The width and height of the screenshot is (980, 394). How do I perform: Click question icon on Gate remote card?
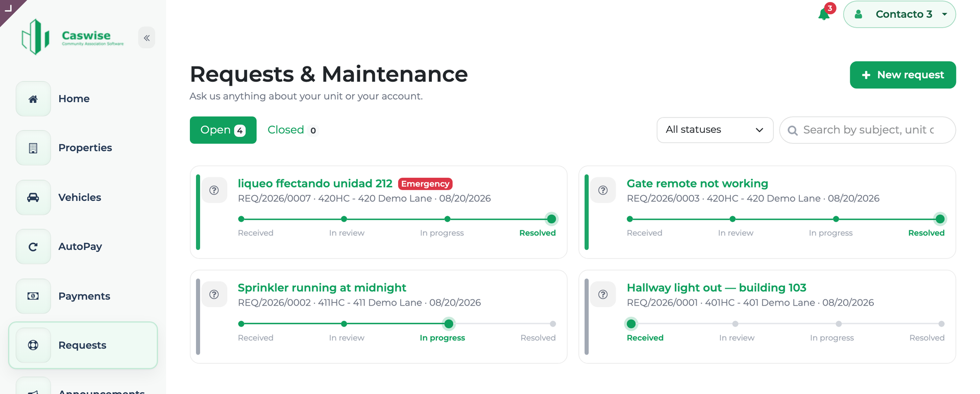coord(603,190)
